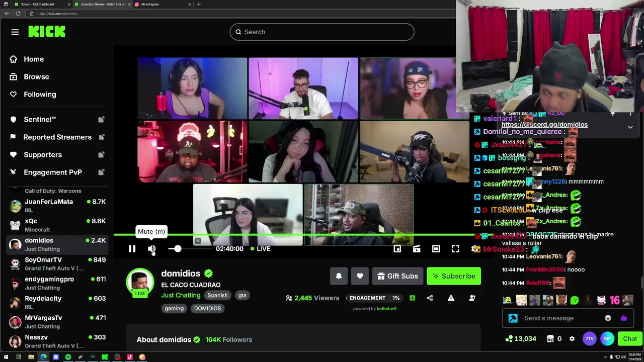The height and width of the screenshot is (362, 644).
Task: Open the Windows Start menu
Action: point(6,357)
